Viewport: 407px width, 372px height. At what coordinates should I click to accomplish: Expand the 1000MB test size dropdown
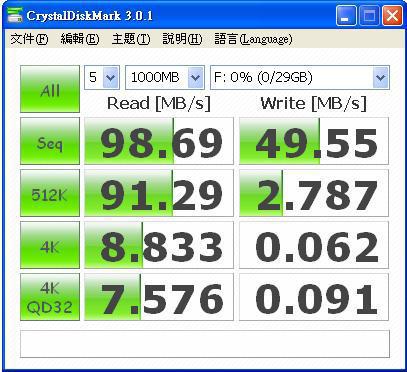point(165,77)
